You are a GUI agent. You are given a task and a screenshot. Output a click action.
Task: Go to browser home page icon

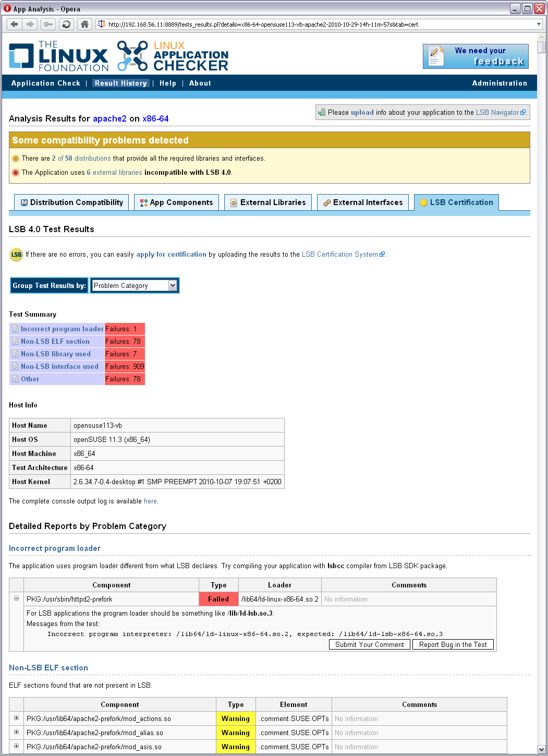click(x=85, y=24)
